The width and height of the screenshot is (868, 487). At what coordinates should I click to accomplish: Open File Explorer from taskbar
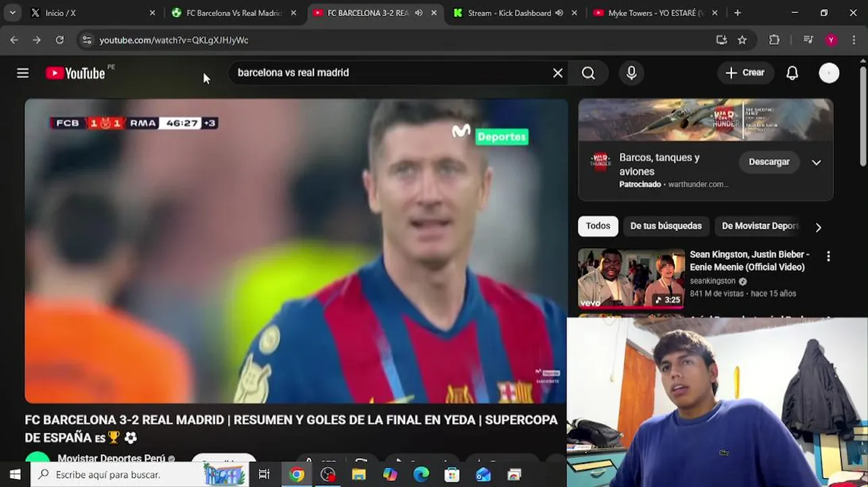[x=359, y=475]
